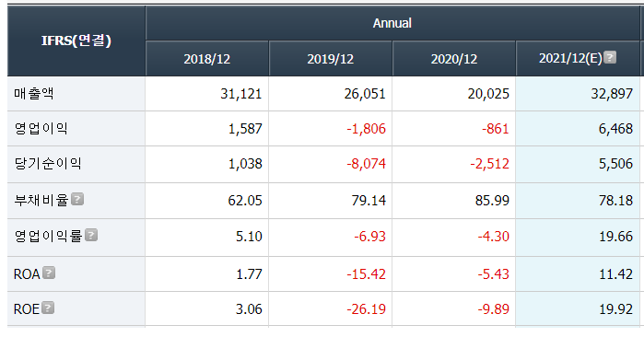Select the 32,897 estimated revenue value
The height and width of the screenshot is (337, 644).
click(x=612, y=94)
